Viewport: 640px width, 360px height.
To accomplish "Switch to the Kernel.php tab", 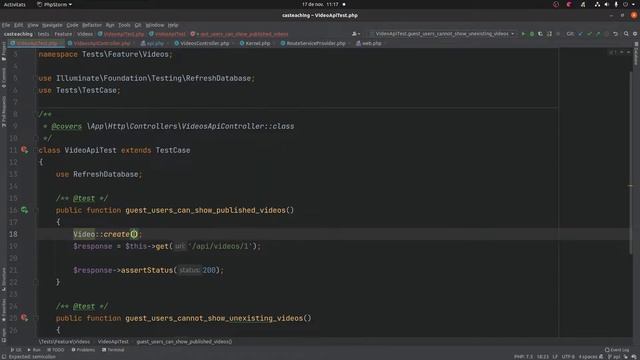I will point(255,43).
